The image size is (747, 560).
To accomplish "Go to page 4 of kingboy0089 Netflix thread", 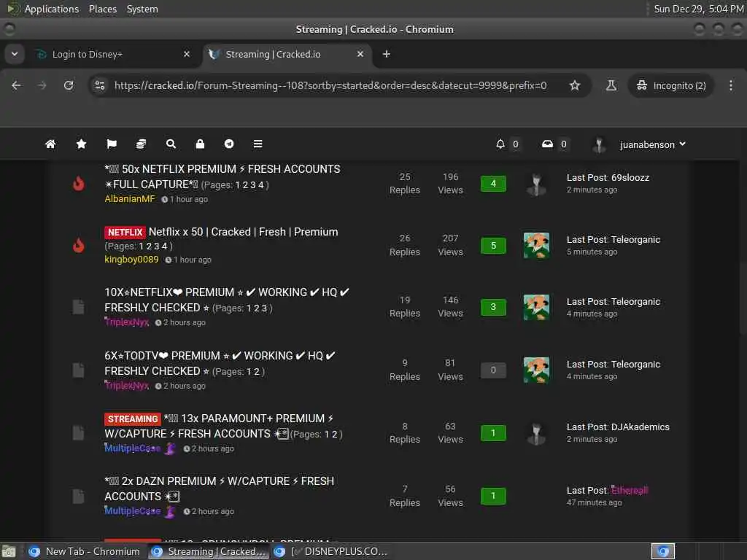I will (x=164, y=246).
